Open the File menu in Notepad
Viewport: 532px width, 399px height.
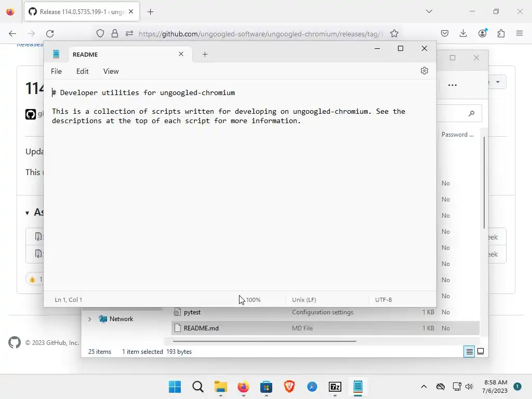tap(56, 71)
